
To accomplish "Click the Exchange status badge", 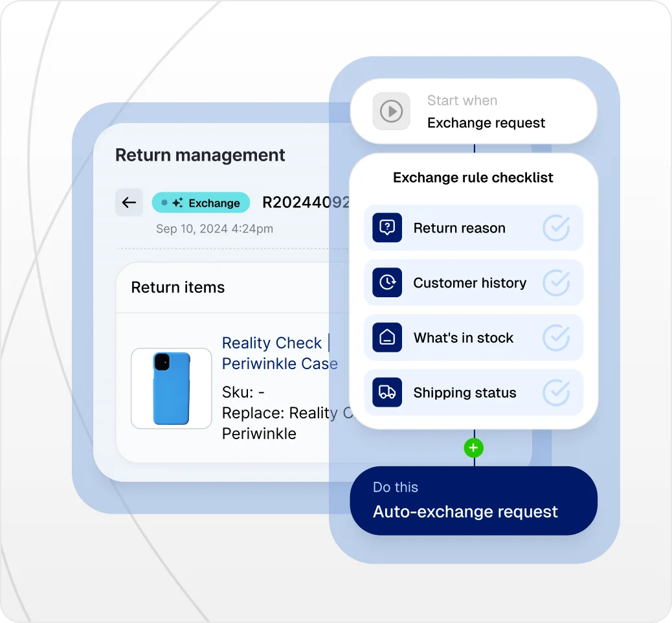I will click(x=201, y=203).
